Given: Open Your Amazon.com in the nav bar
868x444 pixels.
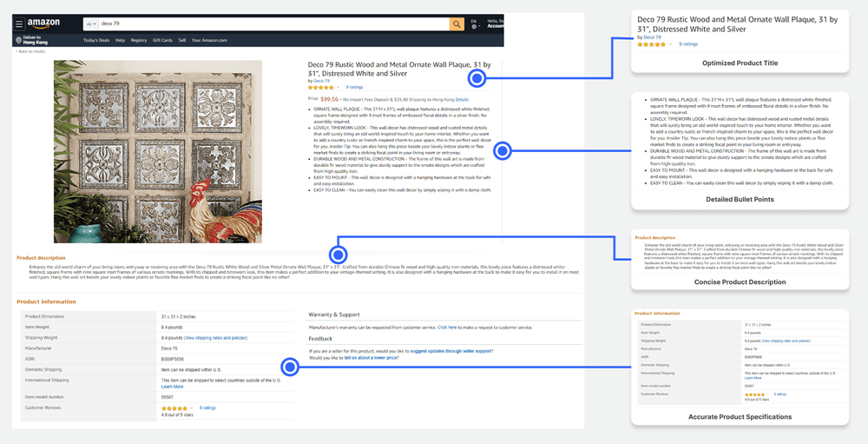Looking at the screenshot, I should [x=209, y=41].
